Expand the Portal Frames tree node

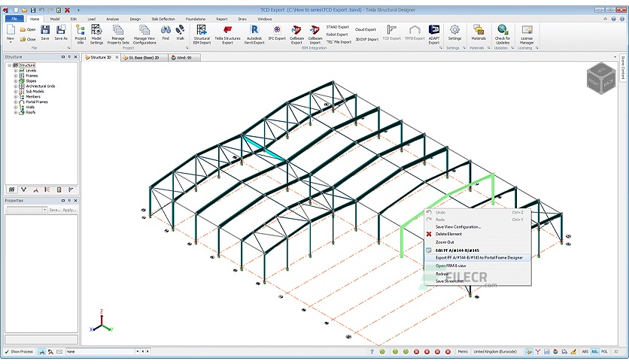16,102
